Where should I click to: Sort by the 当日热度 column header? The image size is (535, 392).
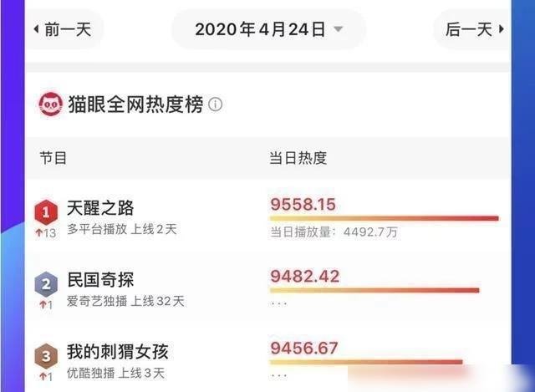click(x=297, y=157)
